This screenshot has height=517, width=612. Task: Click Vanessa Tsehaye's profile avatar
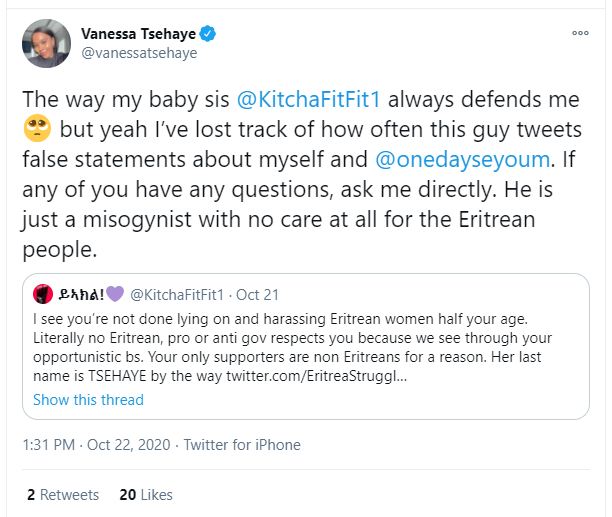point(45,42)
